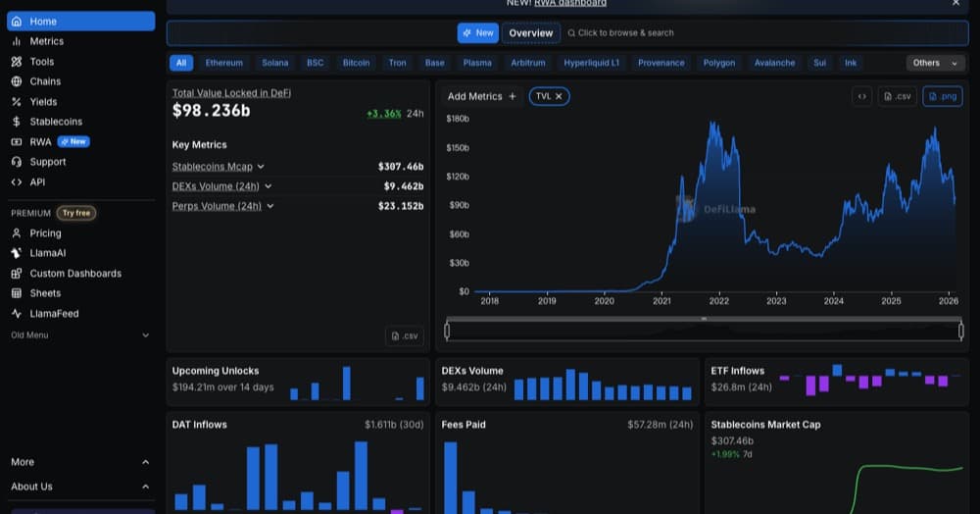This screenshot has height=514, width=980.
Task: Click the API code brackets icon
Action: (17, 182)
